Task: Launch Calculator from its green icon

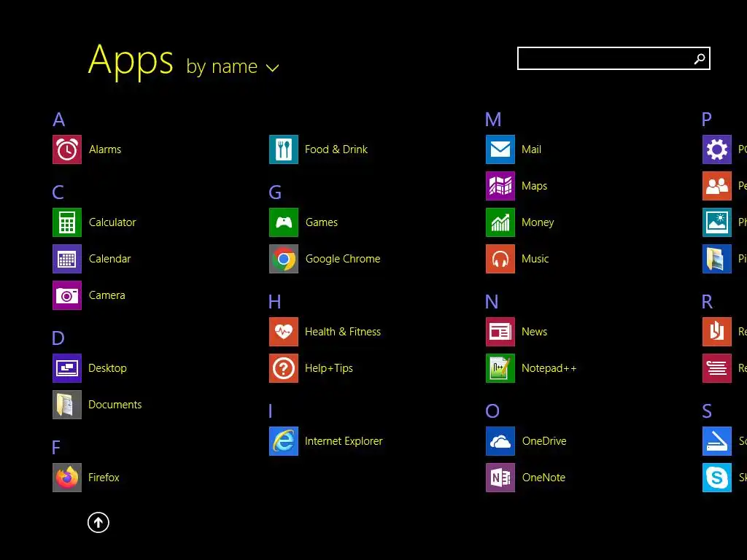Action: pos(66,222)
